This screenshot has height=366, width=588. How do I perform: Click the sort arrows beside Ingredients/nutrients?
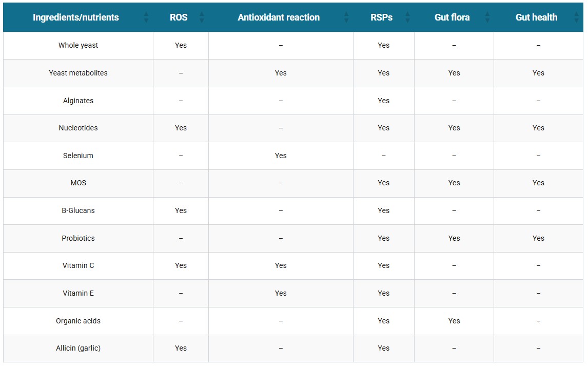pos(146,17)
